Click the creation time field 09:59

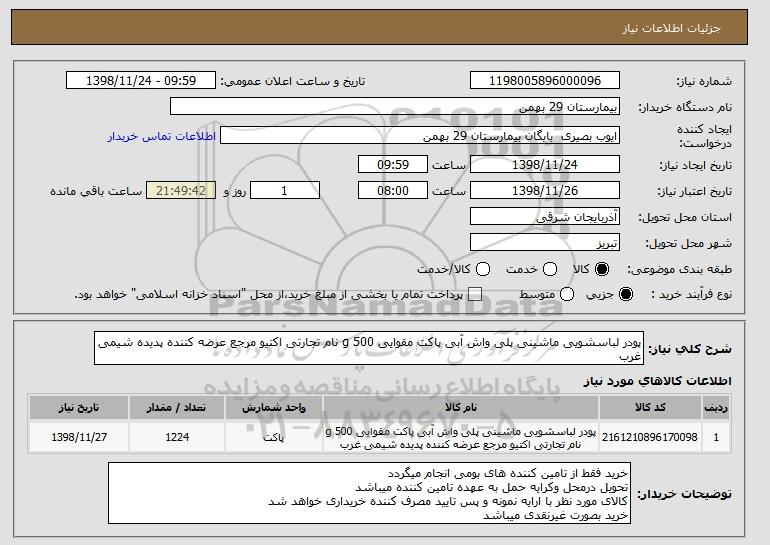tap(393, 164)
